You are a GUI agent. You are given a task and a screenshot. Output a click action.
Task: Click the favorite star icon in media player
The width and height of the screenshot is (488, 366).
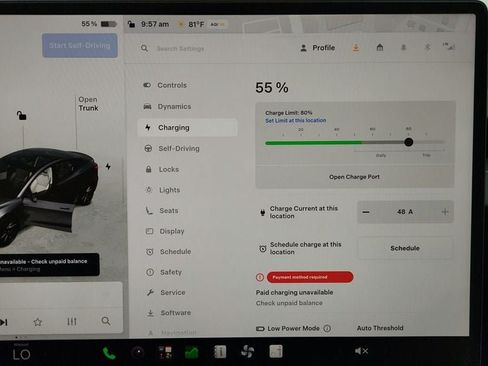pyautogui.click(x=38, y=322)
